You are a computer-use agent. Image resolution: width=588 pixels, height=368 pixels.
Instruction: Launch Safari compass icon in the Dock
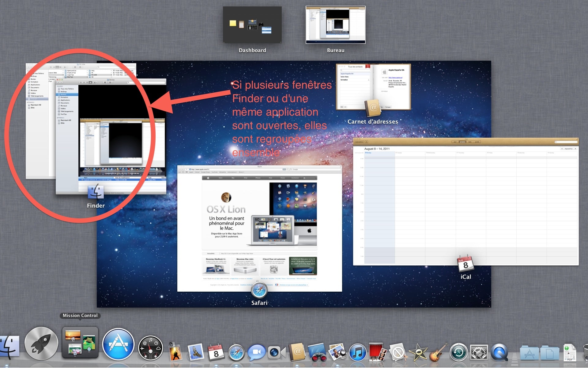tap(236, 352)
